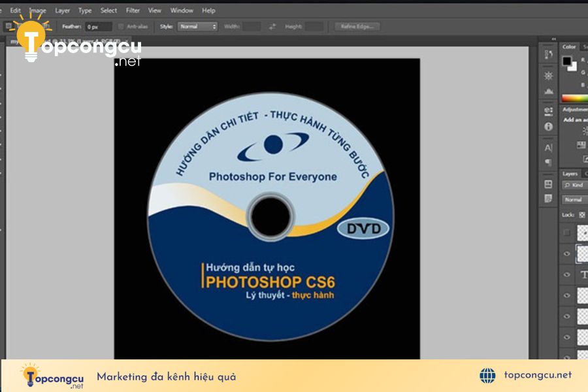Click the 'Photoshop For Everyone' text on canvas
The image size is (588, 392).
[x=272, y=176]
